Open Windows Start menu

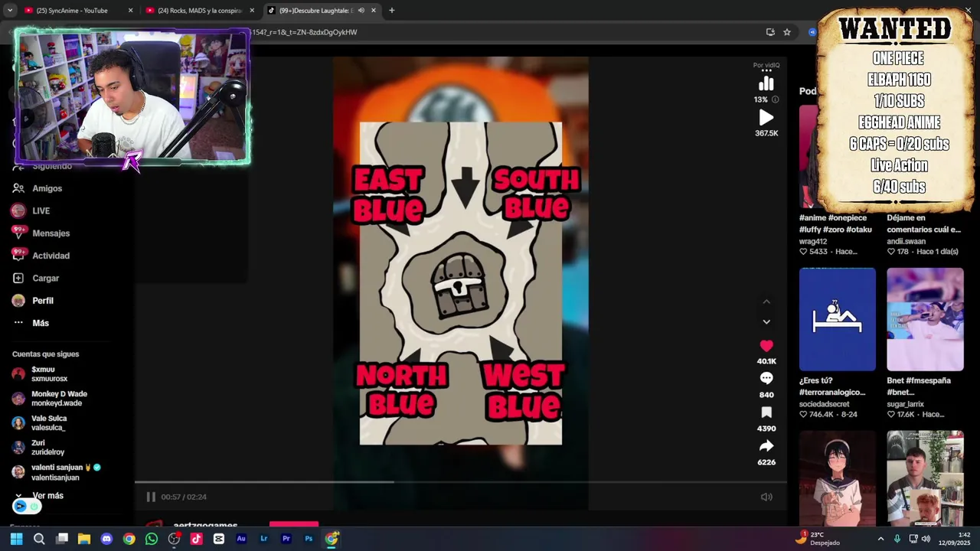16,539
